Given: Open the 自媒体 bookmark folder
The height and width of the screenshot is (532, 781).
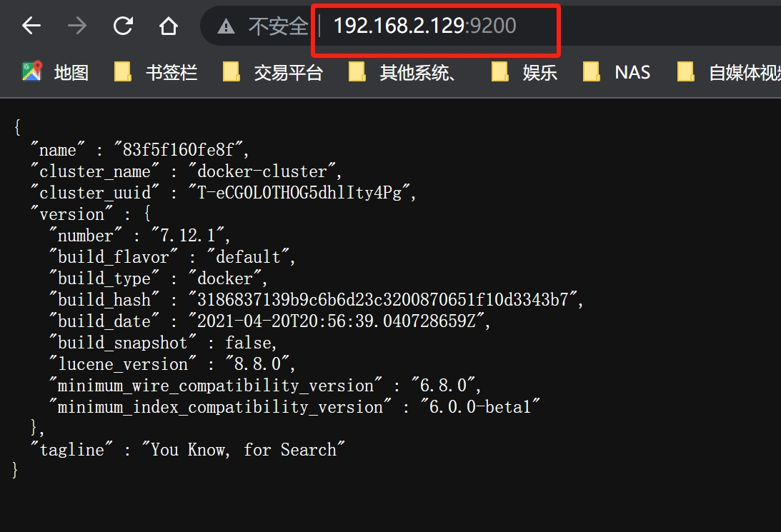Looking at the screenshot, I should coord(730,73).
